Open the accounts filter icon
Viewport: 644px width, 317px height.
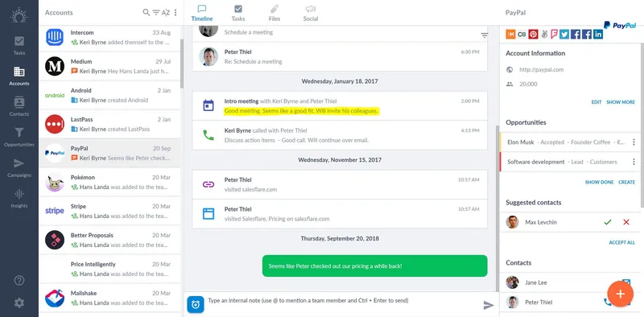[x=156, y=13]
